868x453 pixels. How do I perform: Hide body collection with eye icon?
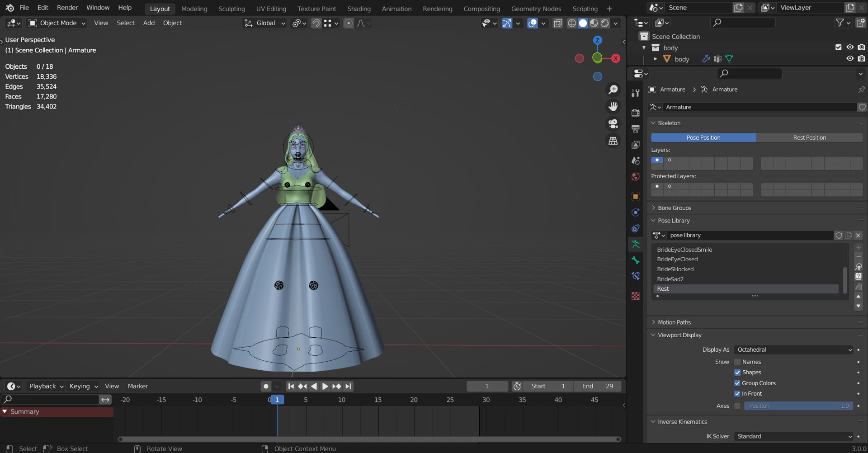point(850,47)
